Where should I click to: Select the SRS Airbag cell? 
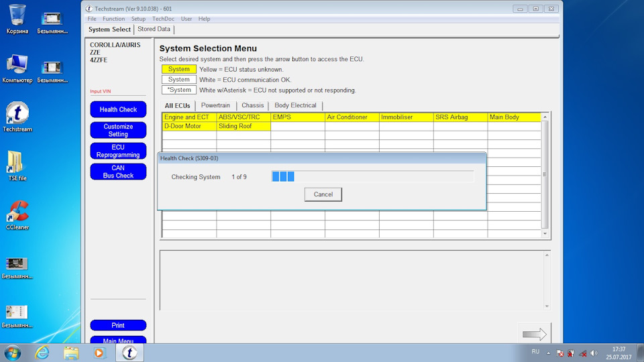coord(460,117)
